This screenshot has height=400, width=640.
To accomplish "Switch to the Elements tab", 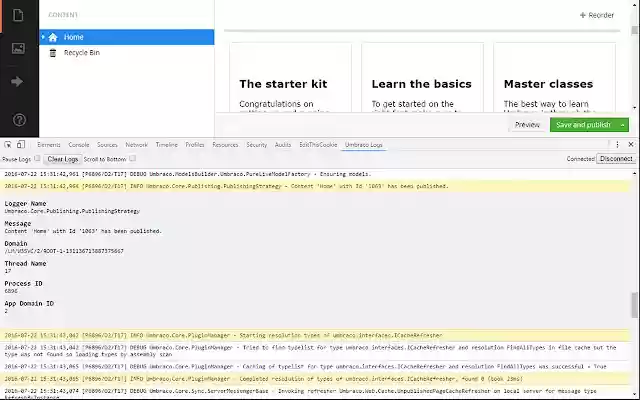I will tap(49, 145).
